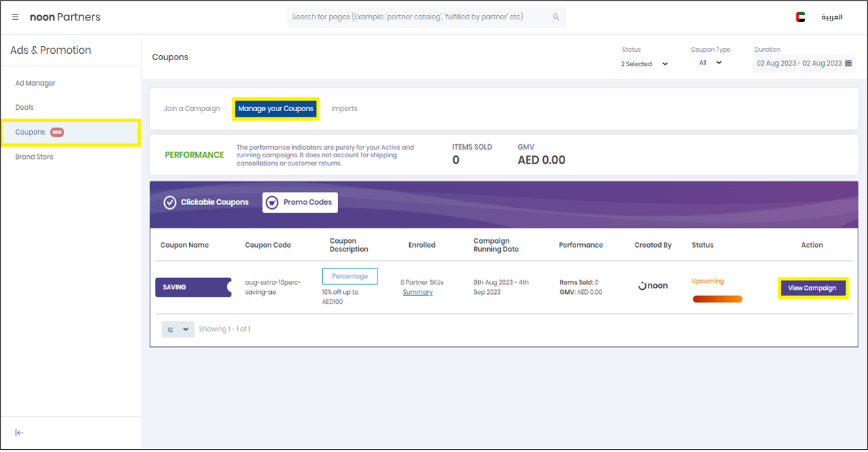This screenshot has height=452, width=868.
Task: Click the SAVING coupon name tag
Action: coord(193,287)
